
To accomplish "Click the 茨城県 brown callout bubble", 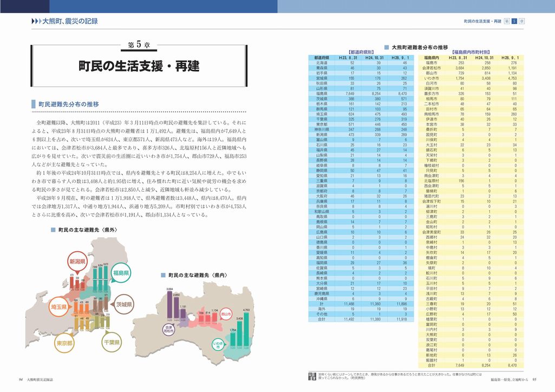I will [124, 305].
